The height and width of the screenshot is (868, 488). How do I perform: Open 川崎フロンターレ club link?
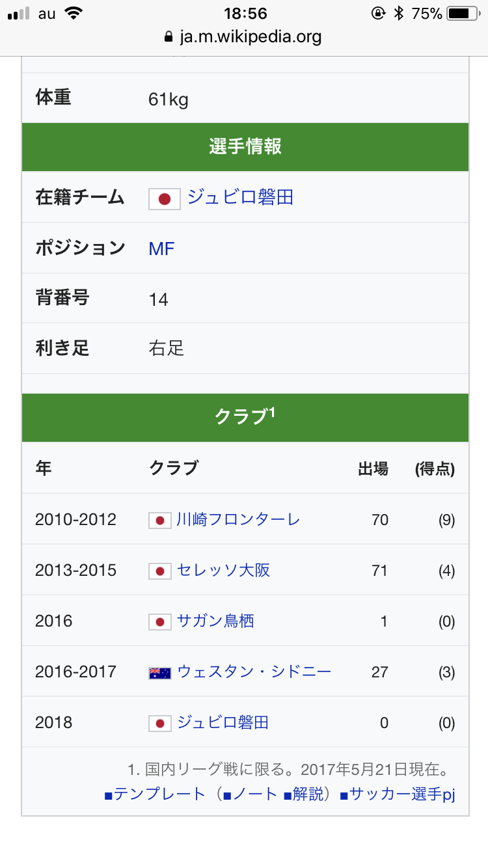coord(238,519)
